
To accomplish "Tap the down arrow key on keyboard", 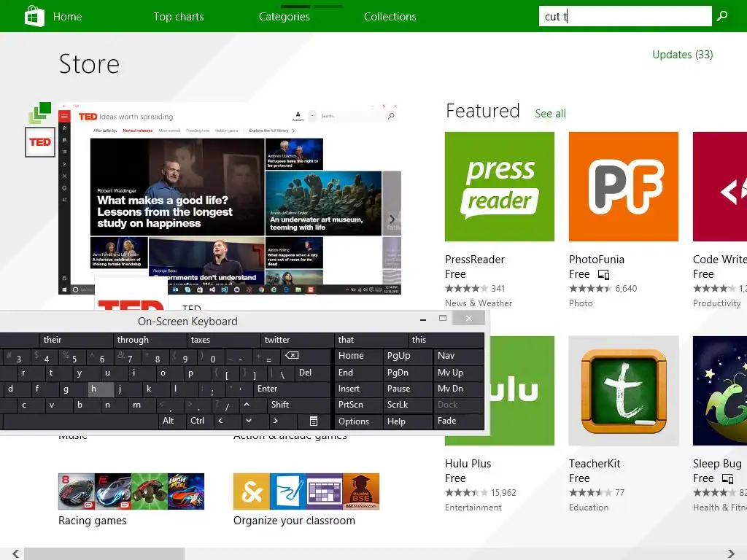I will tap(249, 421).
